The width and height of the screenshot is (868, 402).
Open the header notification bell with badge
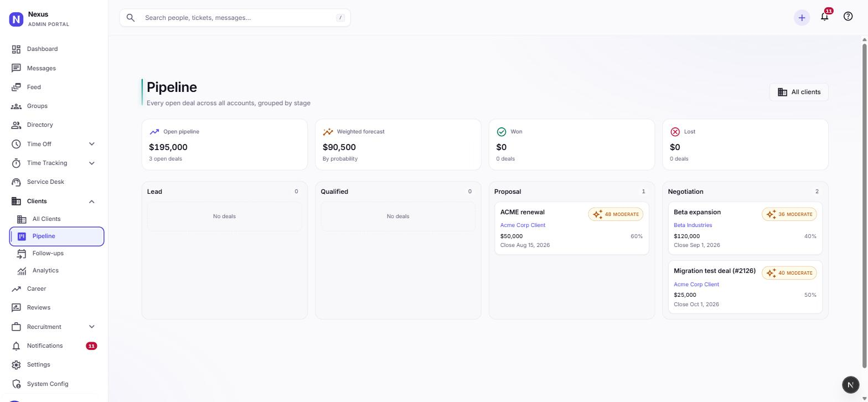(x=825, y=16)
